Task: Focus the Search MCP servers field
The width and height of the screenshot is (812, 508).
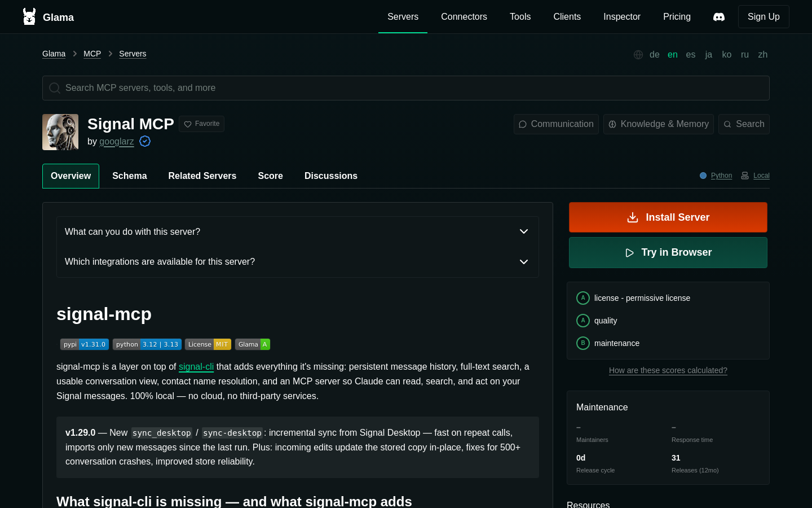Action: pos(406,88)
